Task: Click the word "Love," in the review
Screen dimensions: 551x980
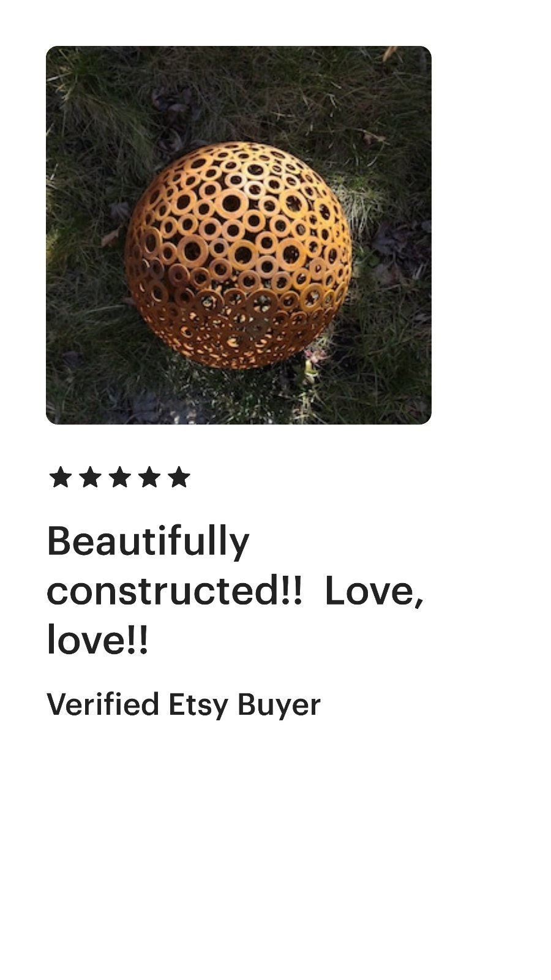Action: pyautogui.click(x=374, y=591)
